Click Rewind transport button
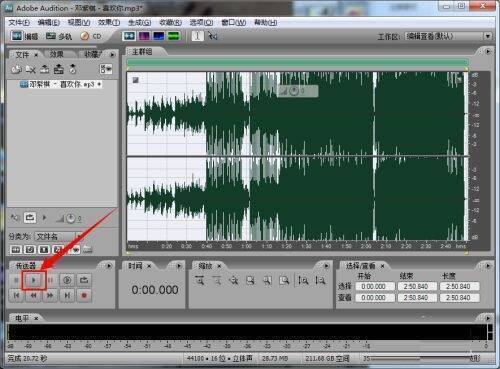 pos(33,295)
